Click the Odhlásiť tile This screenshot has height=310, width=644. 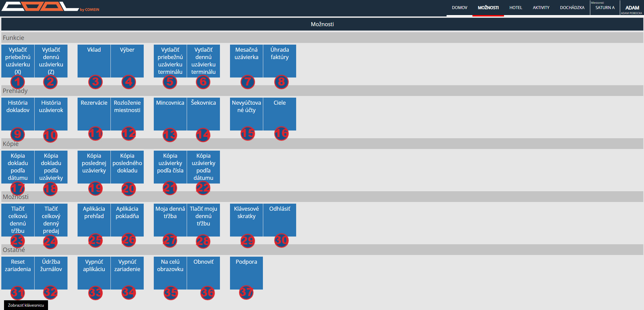pos(280,220)
